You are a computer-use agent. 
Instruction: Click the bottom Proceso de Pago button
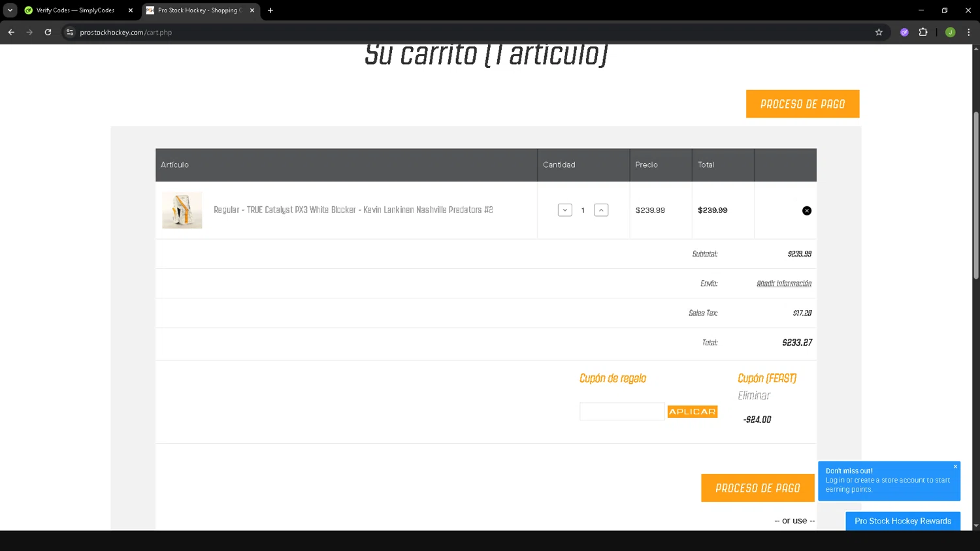pos(757,488)
